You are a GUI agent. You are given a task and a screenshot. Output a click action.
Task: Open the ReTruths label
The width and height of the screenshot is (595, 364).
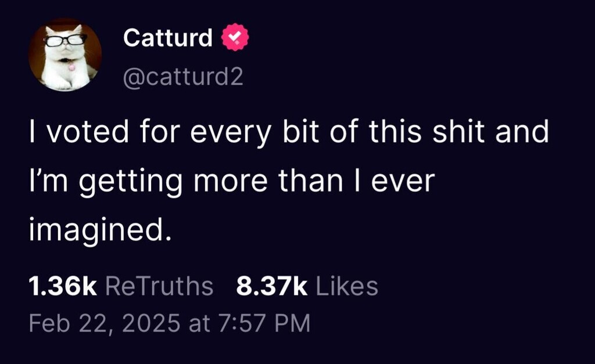coord(160,286)
